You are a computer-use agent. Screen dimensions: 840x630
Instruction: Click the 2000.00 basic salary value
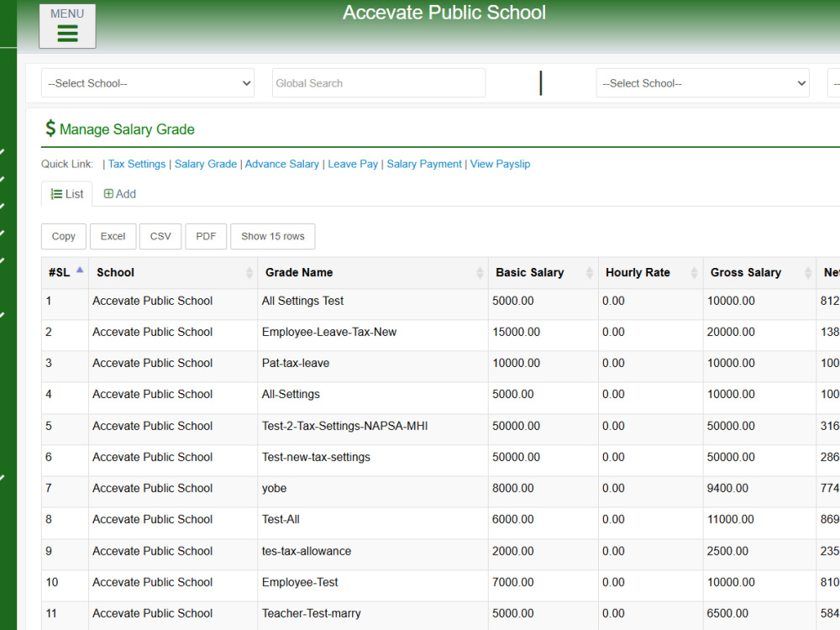pyautogui.click(x=513, y=551)
